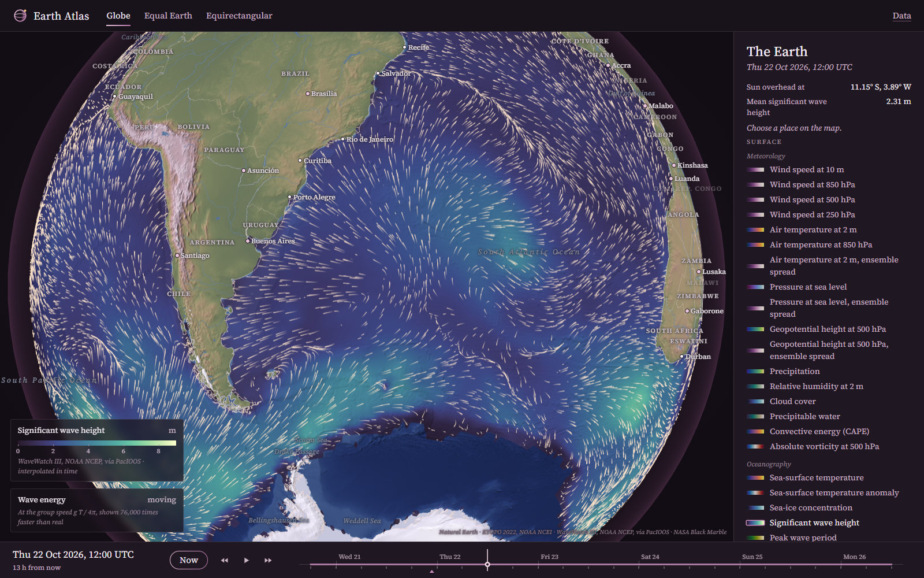Open the Data link
The image size is (924, 578).
coord(901,16)
